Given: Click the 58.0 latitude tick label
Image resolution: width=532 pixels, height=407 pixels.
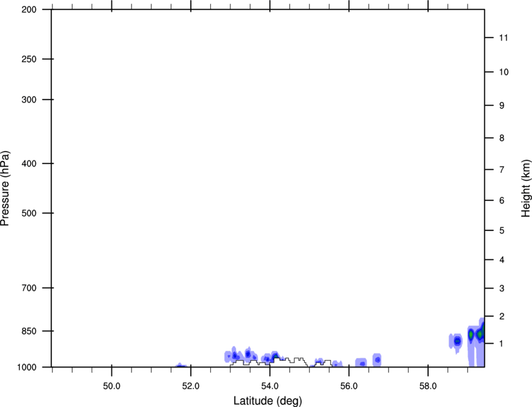Looking at the screenshot, I should (428, 386).
